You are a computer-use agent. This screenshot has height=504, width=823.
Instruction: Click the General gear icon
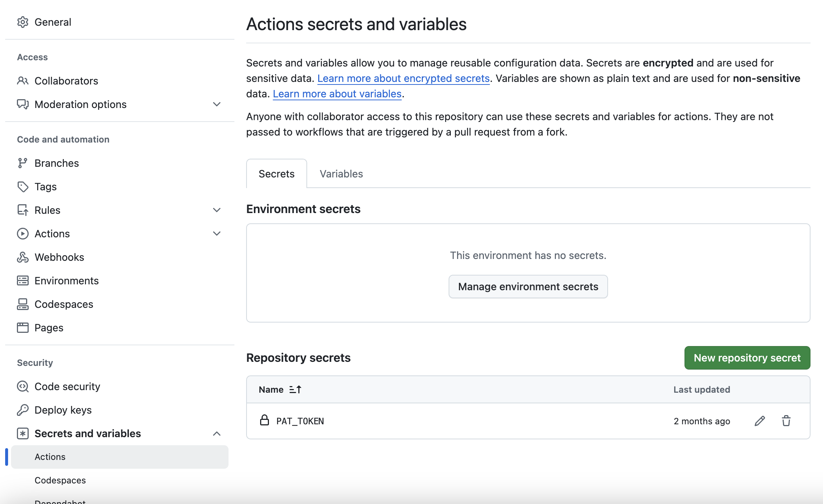tap(23, 22)
